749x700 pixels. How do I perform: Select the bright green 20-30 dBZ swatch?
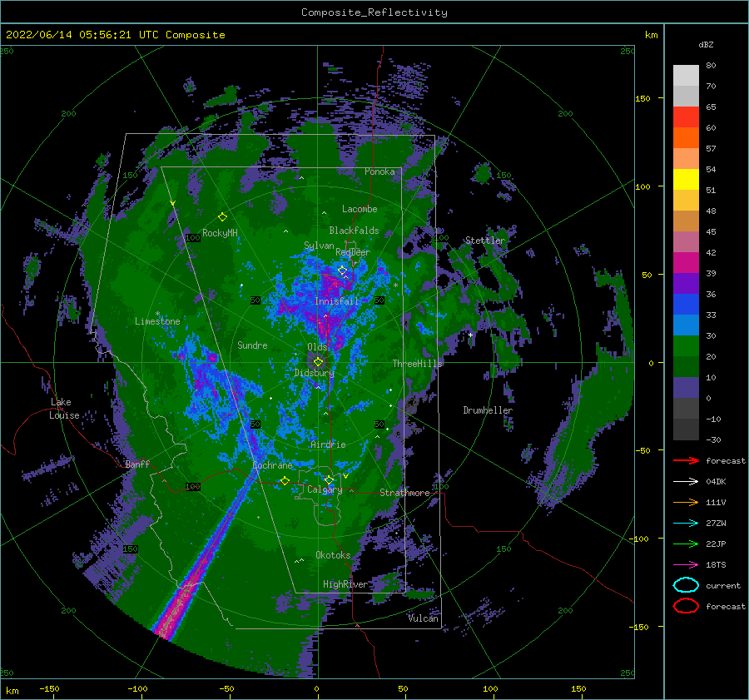[x=686, y=345]
